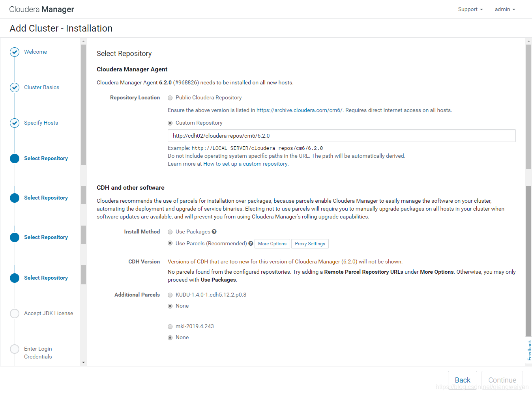Click the Cloudera Manager logo

tap(41, 9)
